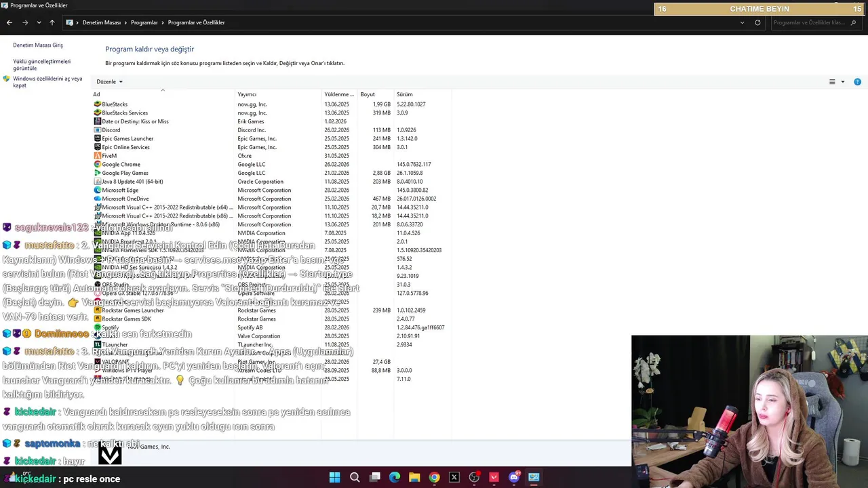Select the Epic Online Services icon
This screenshot has width=868, height=488.
(97, 147)
